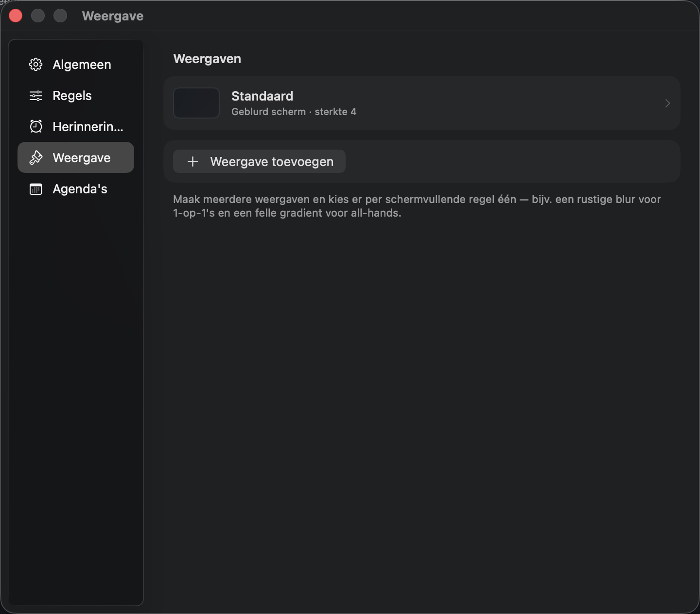
Task: Select the Weergave sidebar item
Action: pos(76,157)
